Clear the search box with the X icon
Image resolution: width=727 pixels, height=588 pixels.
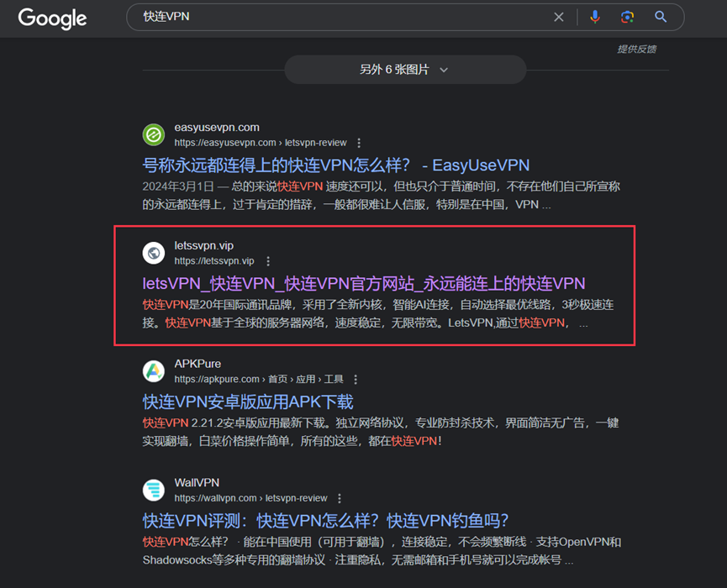[x=559, y=17]
